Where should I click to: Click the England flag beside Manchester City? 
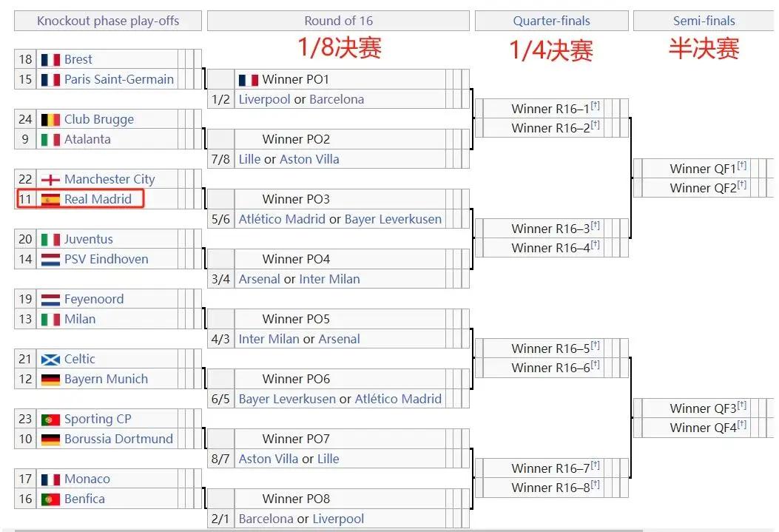(x=50, y=179)
